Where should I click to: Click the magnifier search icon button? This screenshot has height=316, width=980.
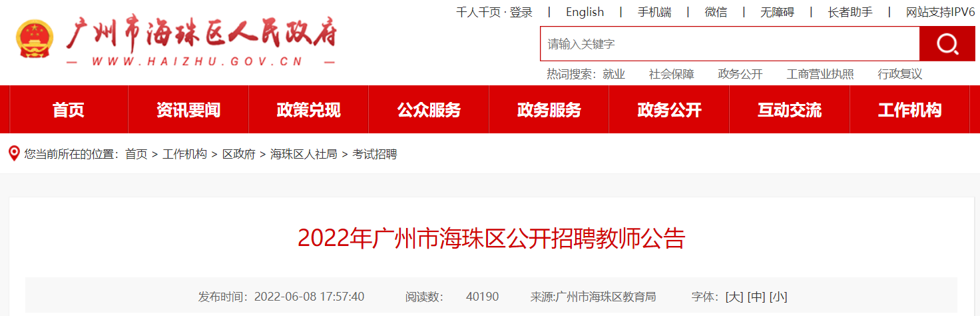(x=947, y=44)
